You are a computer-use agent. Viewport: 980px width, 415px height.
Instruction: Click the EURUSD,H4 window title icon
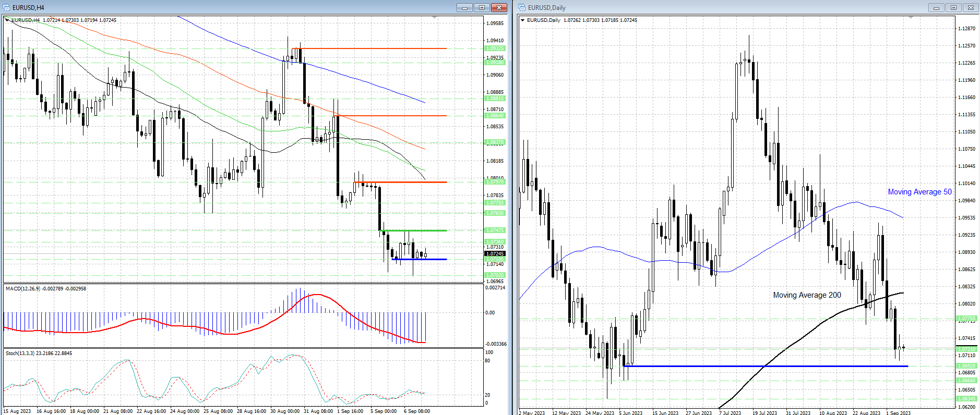(x=6, y=7)
